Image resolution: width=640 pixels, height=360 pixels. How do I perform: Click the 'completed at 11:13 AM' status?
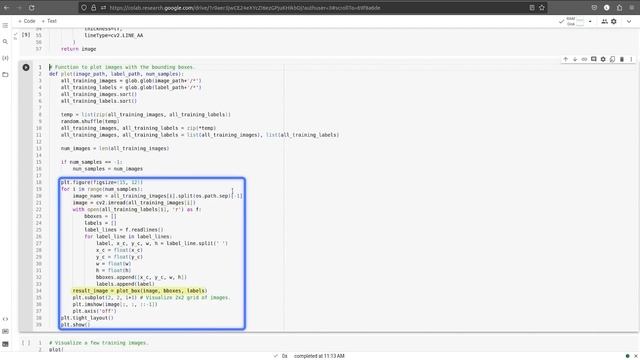(x=319, y=356)
